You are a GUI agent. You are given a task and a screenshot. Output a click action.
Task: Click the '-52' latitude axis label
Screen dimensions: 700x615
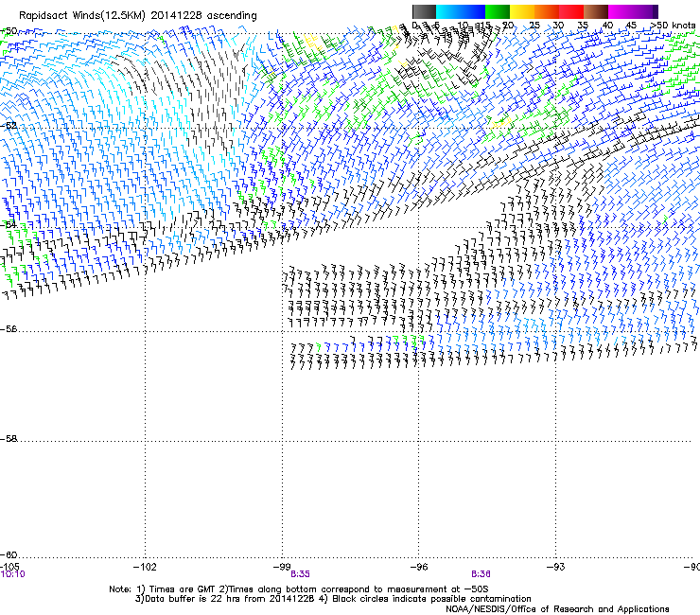coord(9,126)
